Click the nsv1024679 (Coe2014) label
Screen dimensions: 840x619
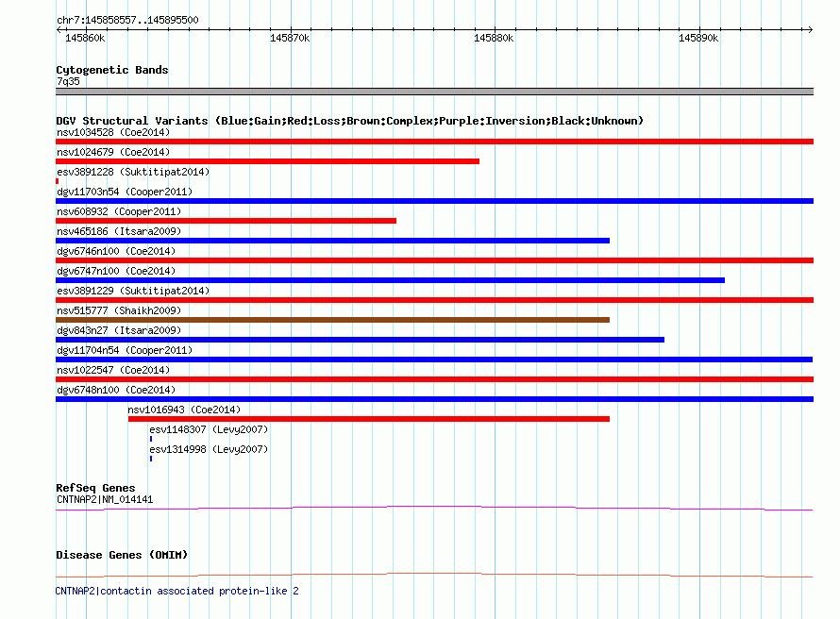113,152
